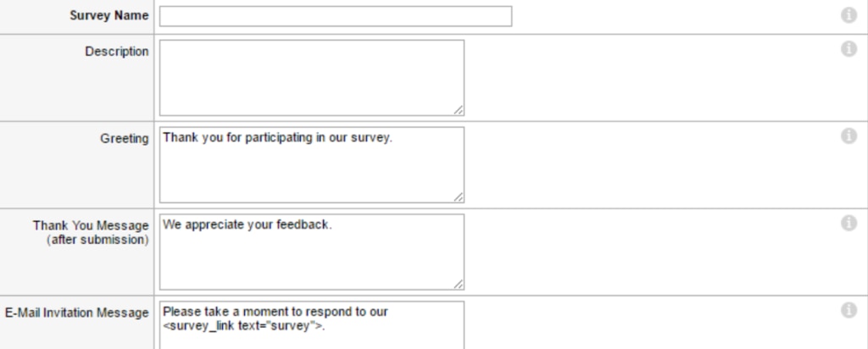Image resolution: width=868 pixels, height=349 pixels.
Task: Focus the empty Description text area
Action: (x=312, y=77)
